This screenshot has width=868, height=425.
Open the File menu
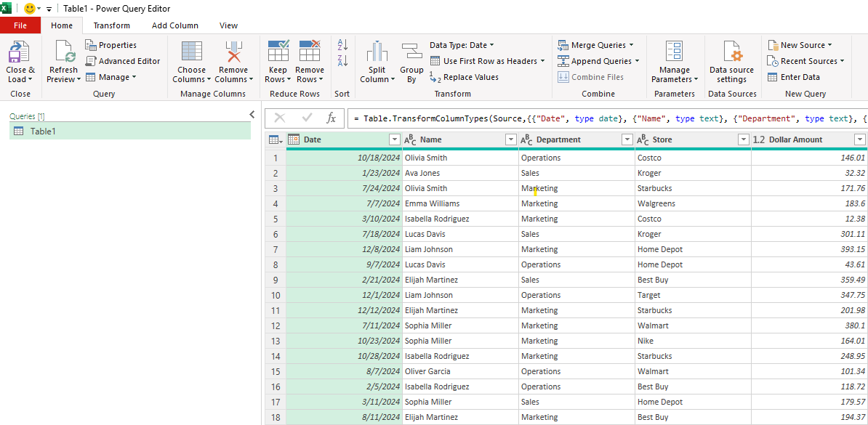(x=20, y=25)
